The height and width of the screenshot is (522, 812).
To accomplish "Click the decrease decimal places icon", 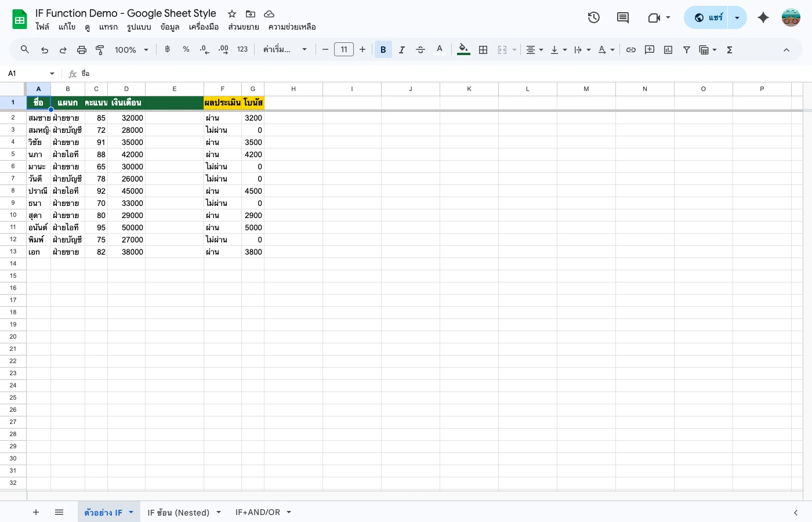I will point(204,49).
